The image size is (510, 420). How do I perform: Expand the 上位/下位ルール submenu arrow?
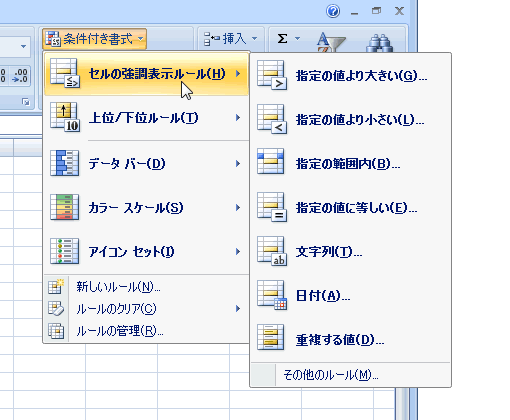point(238,118)
